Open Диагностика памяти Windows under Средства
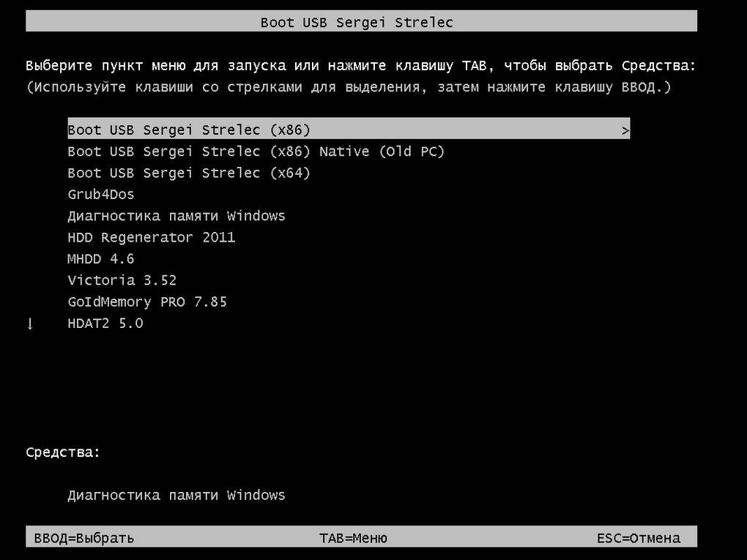 pyautogui.click(x=176, y=496)
